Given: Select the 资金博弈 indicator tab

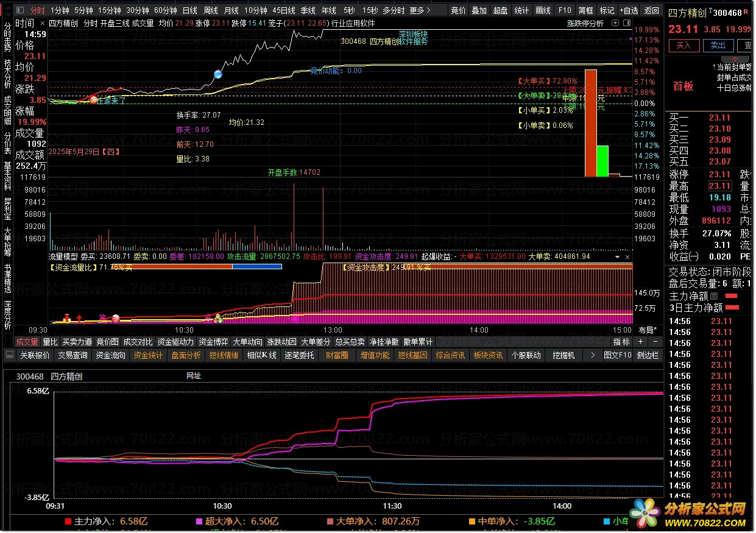Looking at the screenshot, I should tap(214, 342).
